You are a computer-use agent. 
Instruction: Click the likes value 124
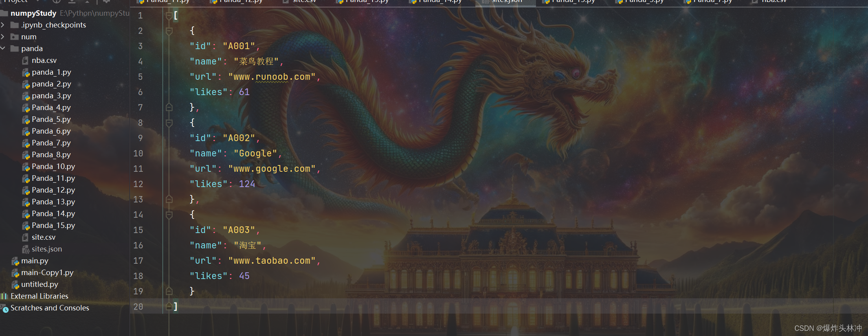[x=247, y=184]
